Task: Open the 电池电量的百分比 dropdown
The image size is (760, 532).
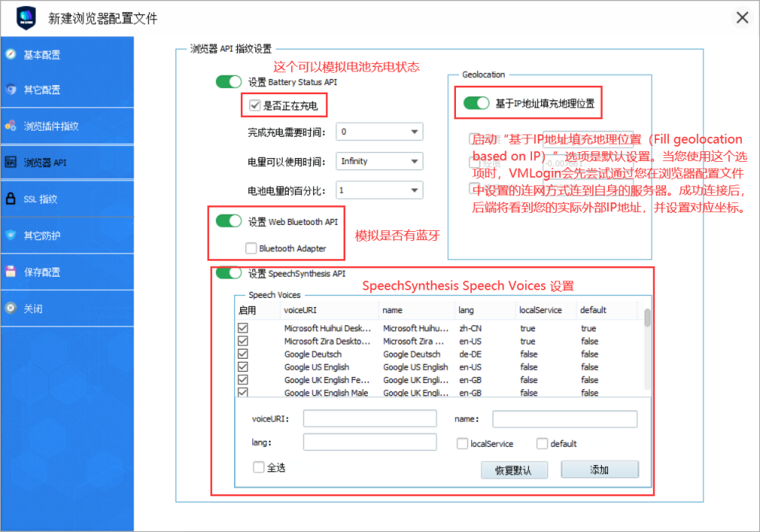Action: [379, 191]
